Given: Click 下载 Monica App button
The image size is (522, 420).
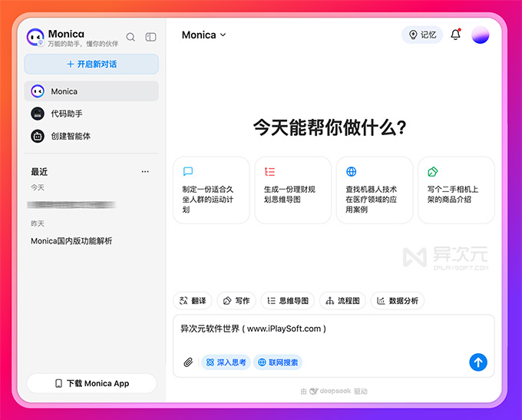Looking at the screenshot, I should 91,383.
